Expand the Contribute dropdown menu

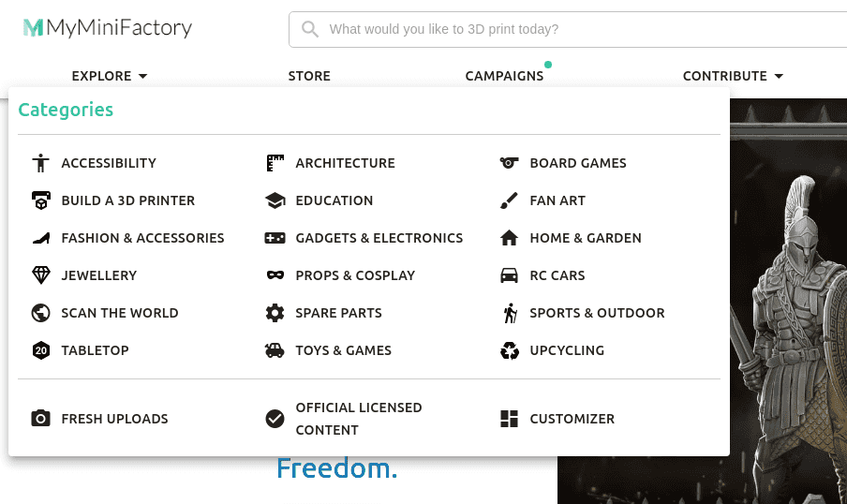733,76
